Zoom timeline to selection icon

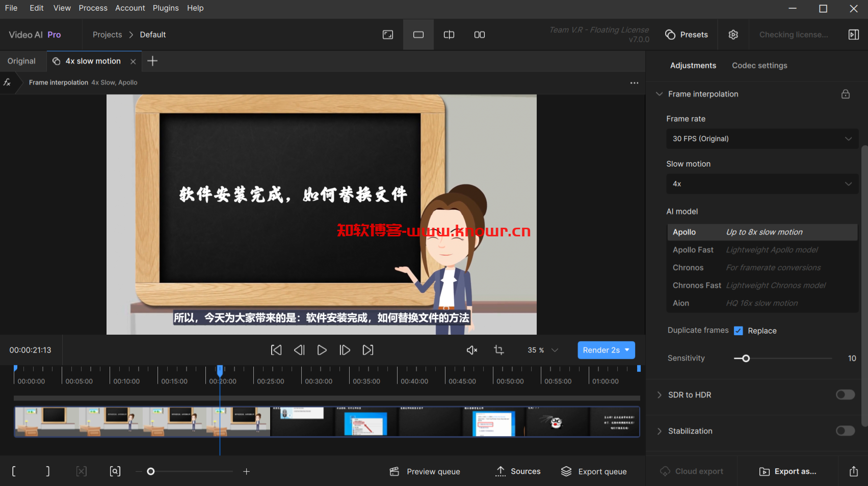coord(115,471)
